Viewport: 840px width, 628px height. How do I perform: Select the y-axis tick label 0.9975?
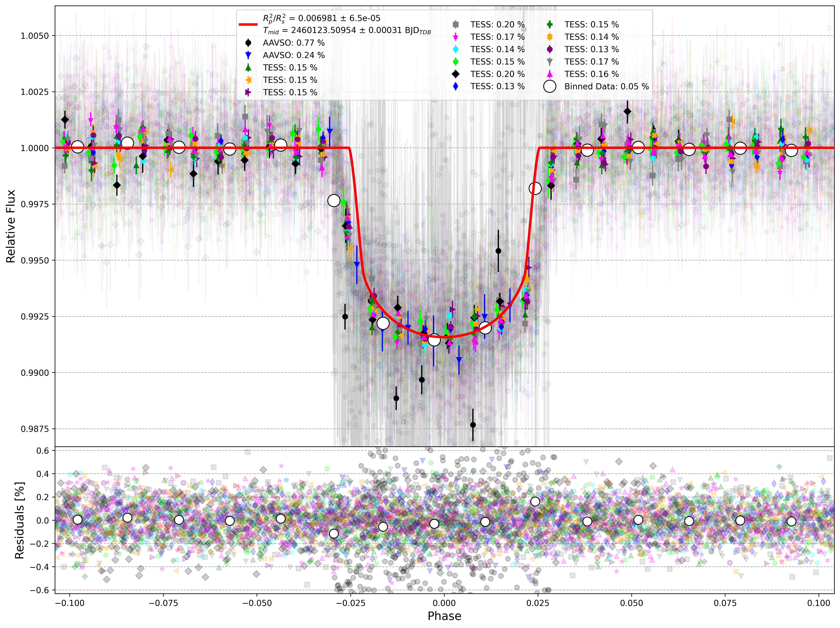pyautogui.click(x=35, y=205)
